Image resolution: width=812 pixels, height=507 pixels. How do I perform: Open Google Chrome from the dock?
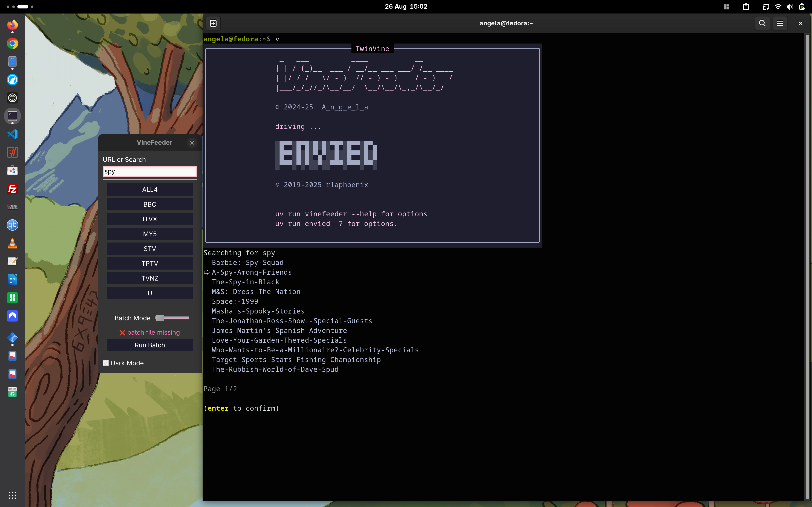[x=12, y=44]
